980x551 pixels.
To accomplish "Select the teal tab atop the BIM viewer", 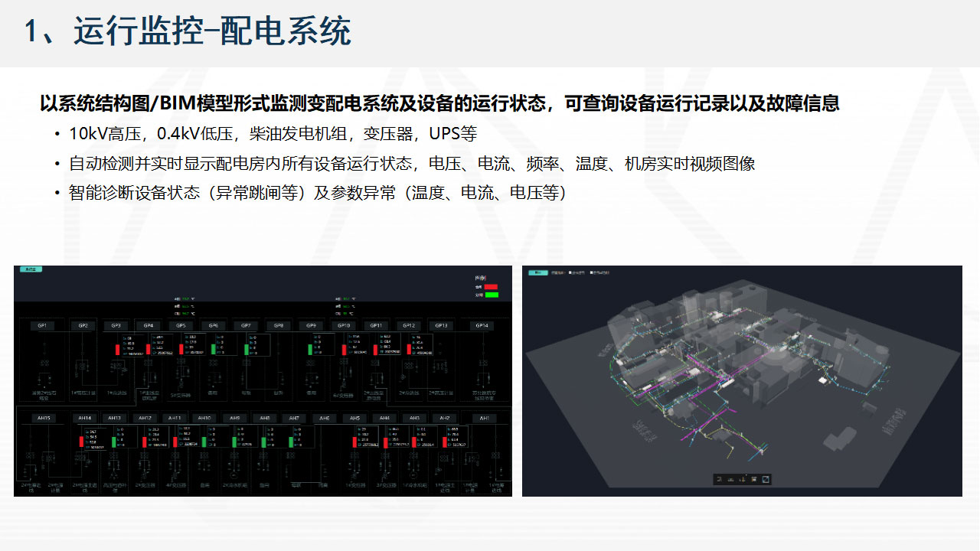I will [x=537, y=272].
